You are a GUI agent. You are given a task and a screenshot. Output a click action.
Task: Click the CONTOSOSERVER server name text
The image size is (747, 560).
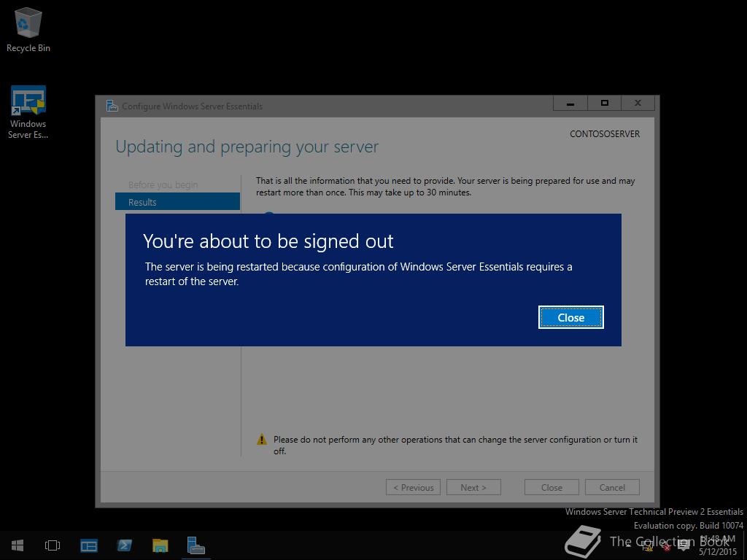[605, 134]
